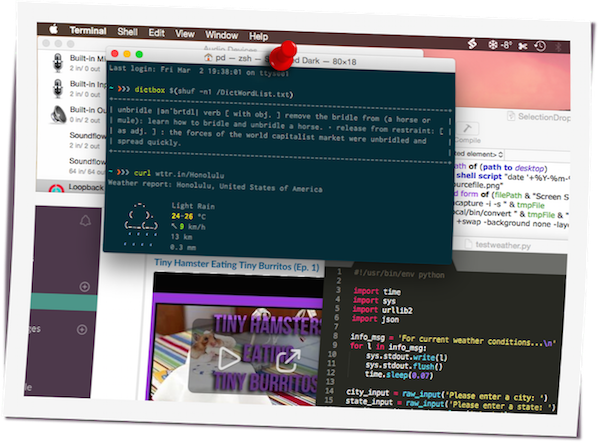Click the 'sys.stdout.flush()' code line
The image size is (600, 442).
click(404, 365)
